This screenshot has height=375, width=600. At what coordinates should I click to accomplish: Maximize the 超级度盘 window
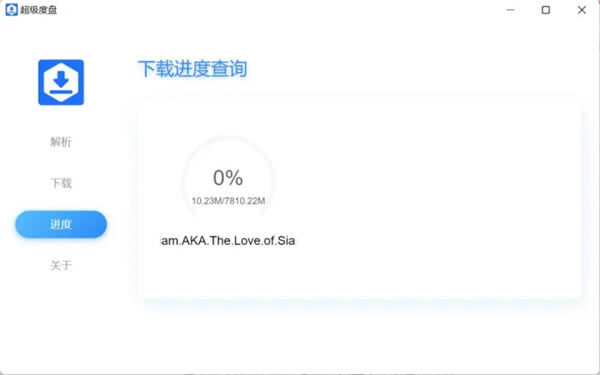[546, 10]
